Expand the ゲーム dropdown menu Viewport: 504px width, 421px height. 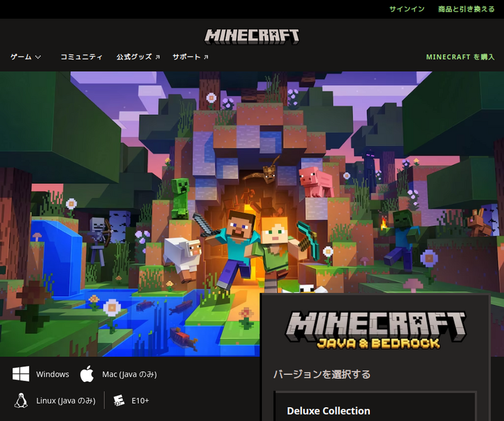[x=26, y=57]
